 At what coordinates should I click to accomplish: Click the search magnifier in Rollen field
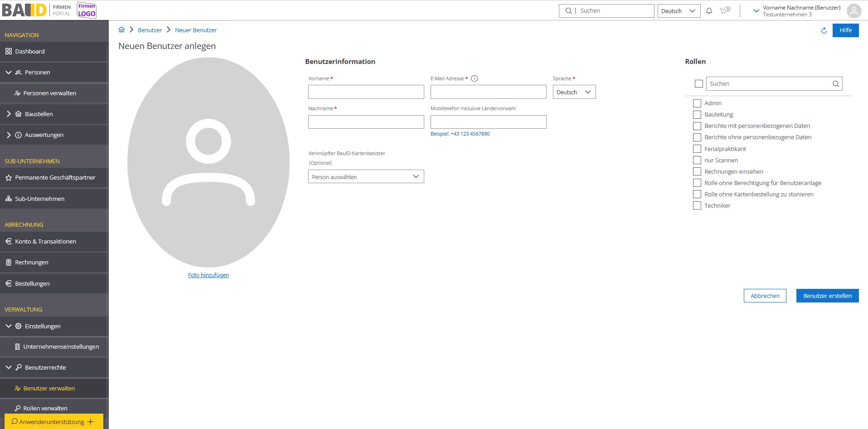[x=836, y=84]
